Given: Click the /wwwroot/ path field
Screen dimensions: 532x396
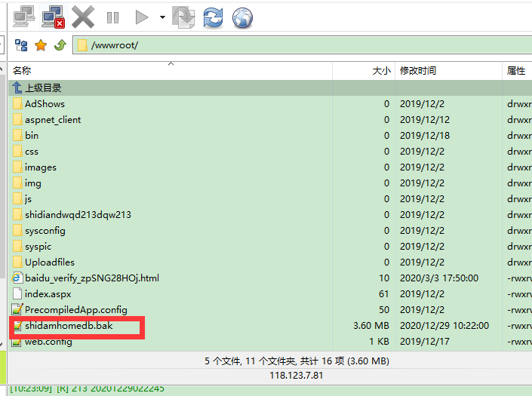Looking at the screenshot, I should pos(302,45).
